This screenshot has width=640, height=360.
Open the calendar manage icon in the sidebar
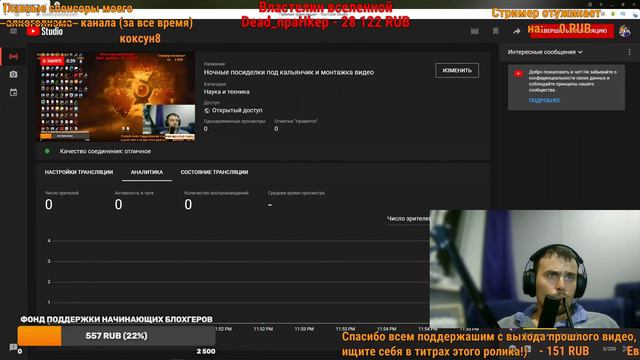click(x=13, y=93)
